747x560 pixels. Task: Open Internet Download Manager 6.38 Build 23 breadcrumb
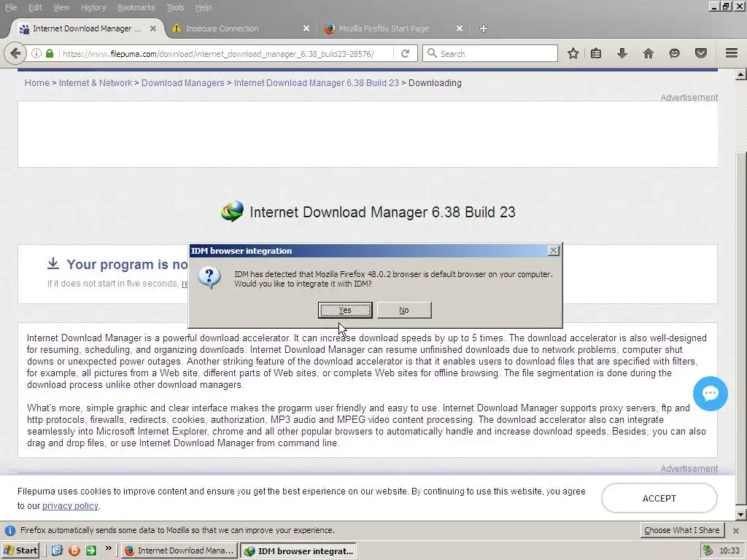(x=317, y=83)
